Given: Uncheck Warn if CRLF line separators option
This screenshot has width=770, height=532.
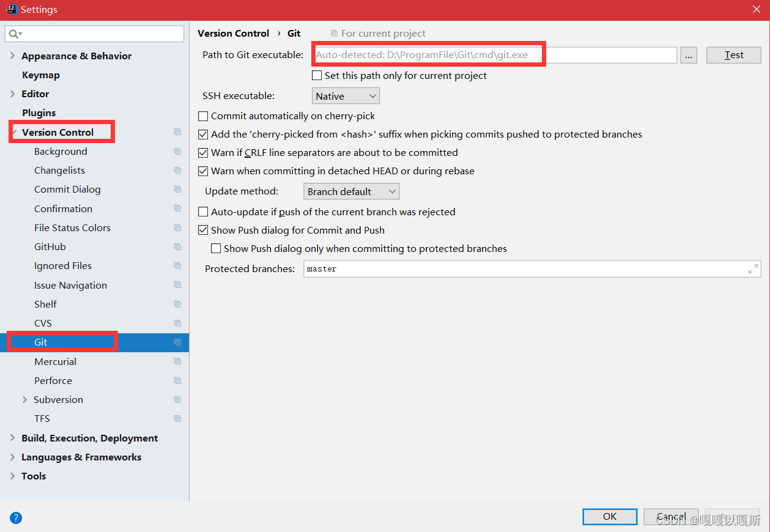Looking at the screenshot, I should coord(203,152).
